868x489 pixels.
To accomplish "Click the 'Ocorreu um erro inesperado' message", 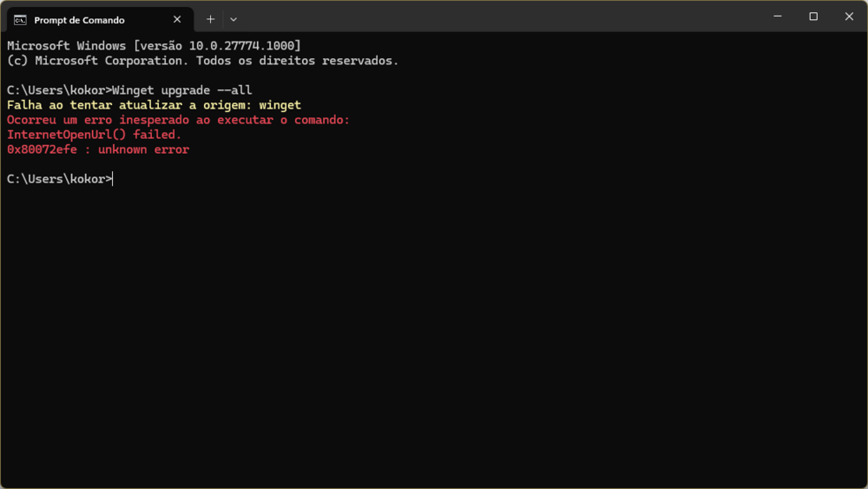I will (178, 120).
